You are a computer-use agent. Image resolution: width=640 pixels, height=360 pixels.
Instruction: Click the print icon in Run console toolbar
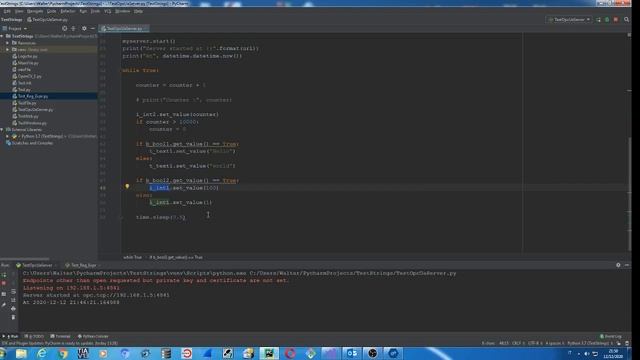tap(13, 309)
